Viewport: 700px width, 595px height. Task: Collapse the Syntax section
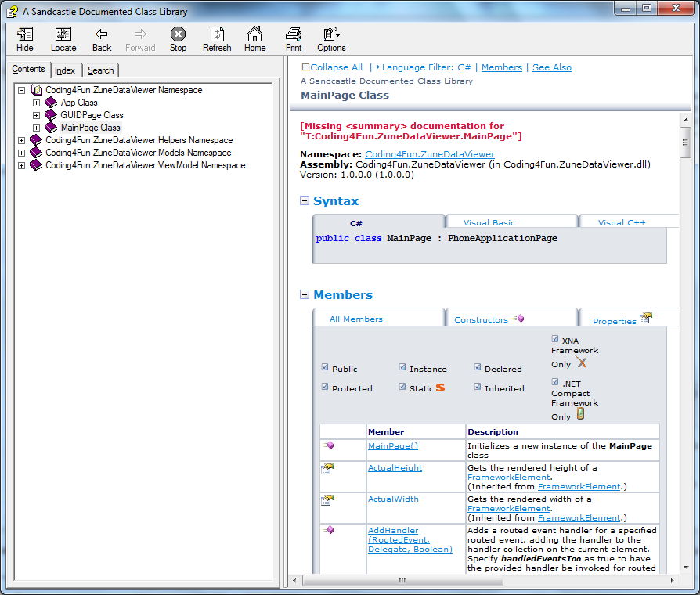(x=305, y=200)
